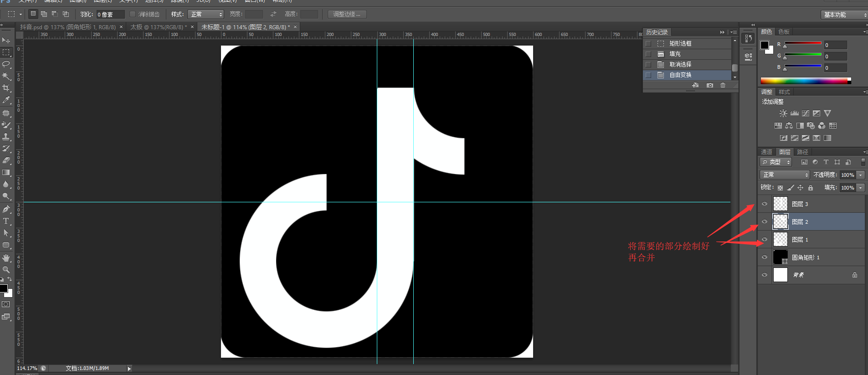
Task: Hide layer 图层 2
Action: coord(765,222)
